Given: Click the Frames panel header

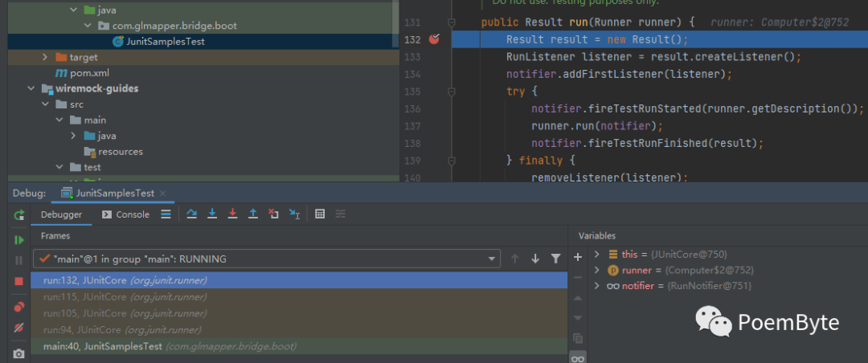Looking at the screenshot, I should pyautogui.click(x=55, y=236).
